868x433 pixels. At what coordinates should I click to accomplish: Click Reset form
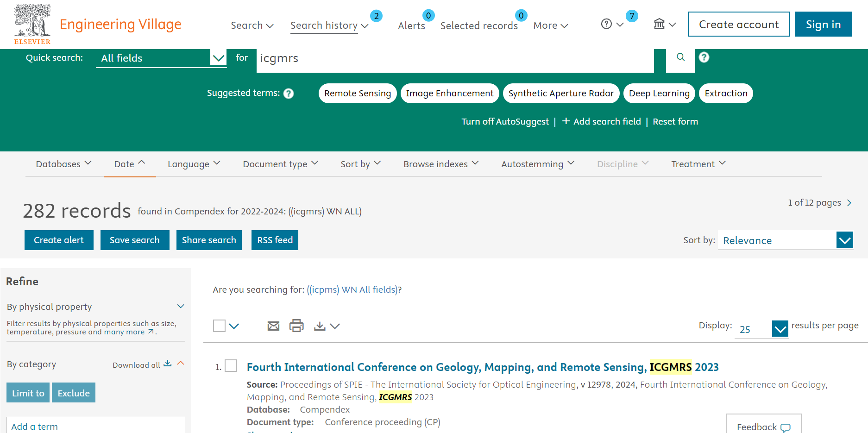pyautogui.click(x=675, y=121)
